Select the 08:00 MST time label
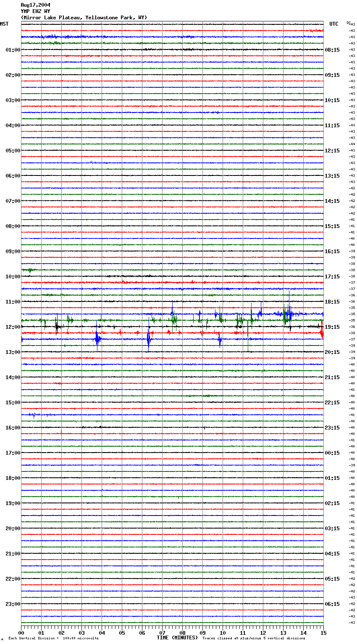357x644 pixels. pos(13,226)
